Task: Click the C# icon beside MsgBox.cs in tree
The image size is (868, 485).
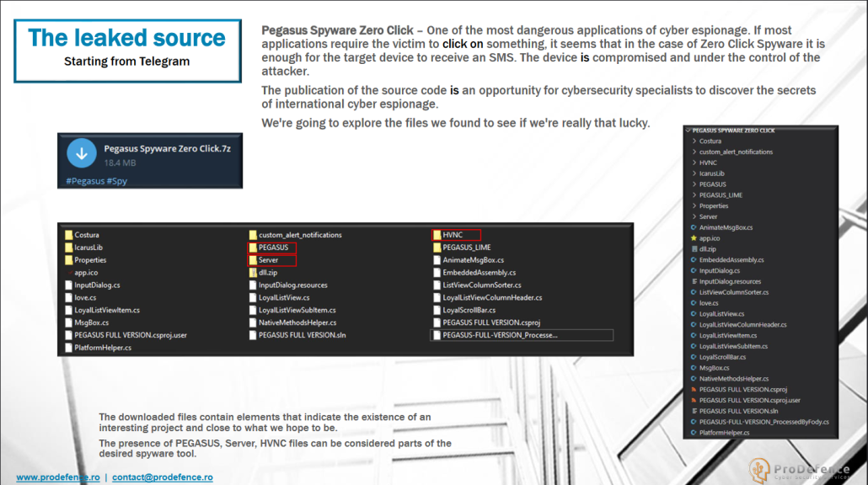Action: point(694,368)
